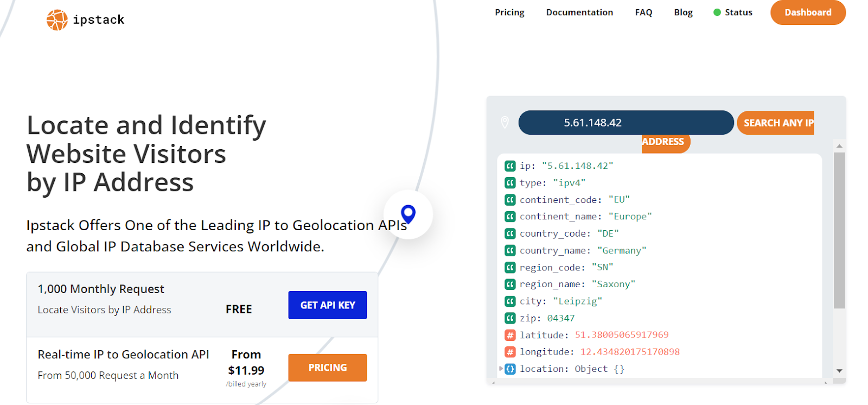Click the value "Saxony"
The height and width of the screenshot is (405, 868).
point(613,284)
